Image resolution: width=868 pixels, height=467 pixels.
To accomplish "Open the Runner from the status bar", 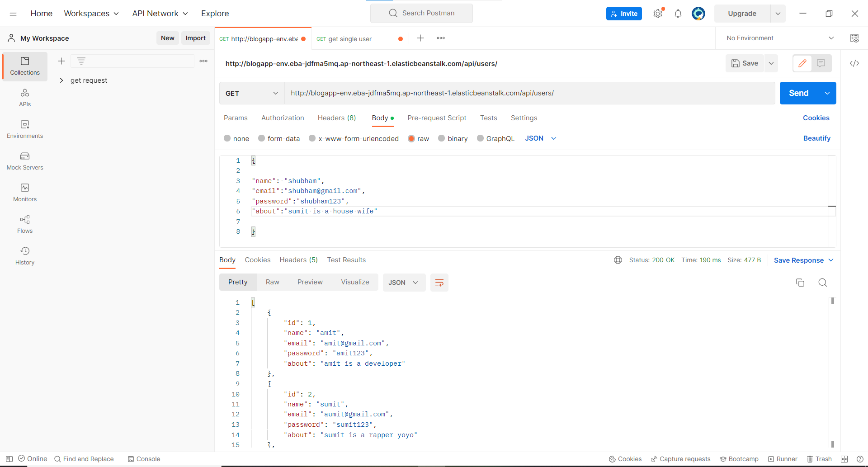I will [x=783, y=458].
